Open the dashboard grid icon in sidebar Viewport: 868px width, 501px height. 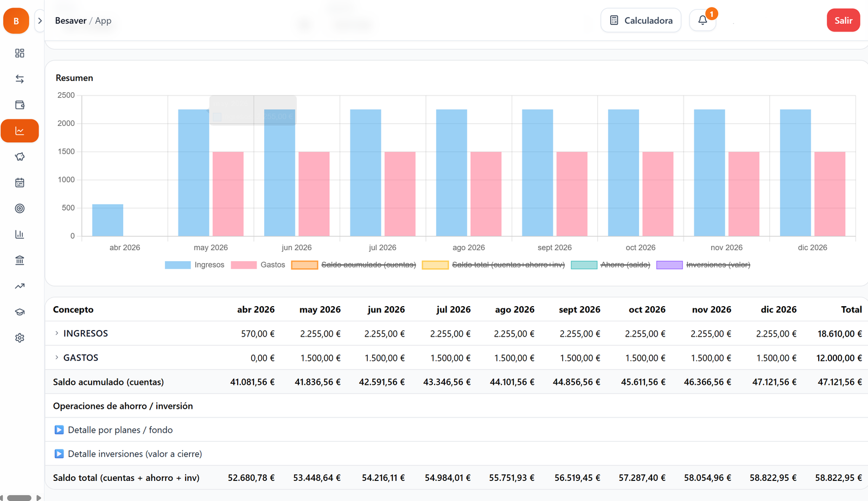(x=20, y=53)
